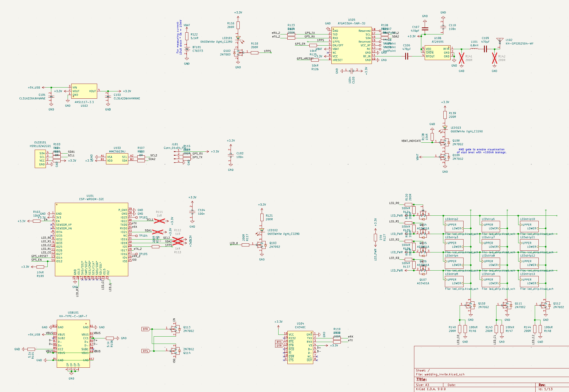Click the BT101 battery symbol
The image size is (569, 392).
[x=187, y=49]
